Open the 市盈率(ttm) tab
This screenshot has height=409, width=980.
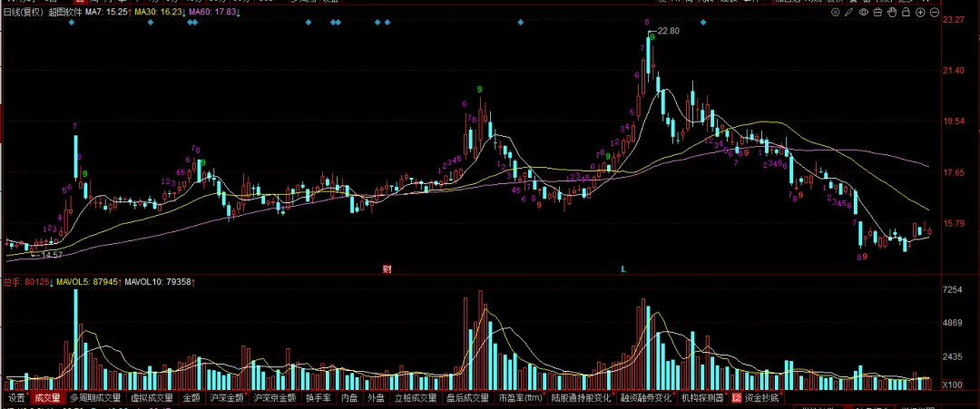[x=521, y=397]
